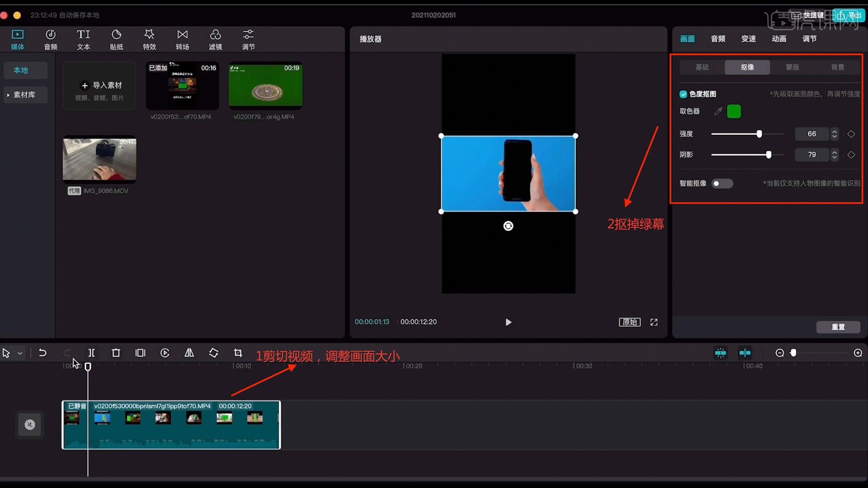Zoom in the timeline

coord(858,353)
